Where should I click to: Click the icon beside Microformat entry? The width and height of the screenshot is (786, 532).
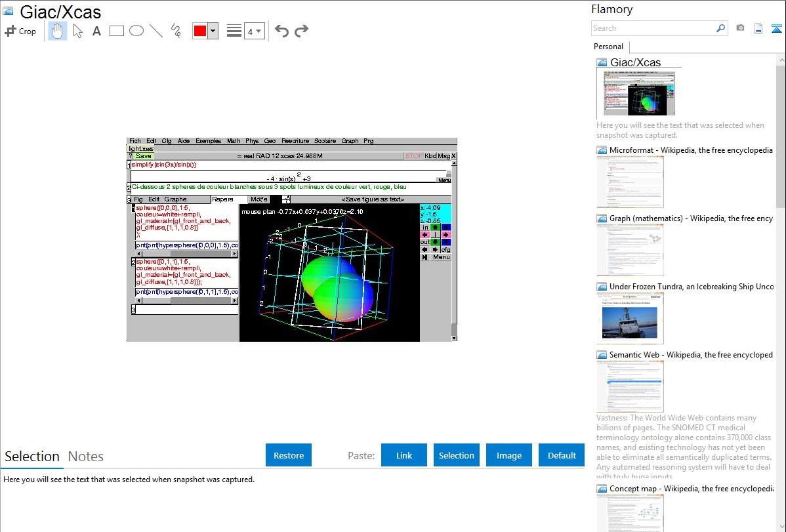602,150
